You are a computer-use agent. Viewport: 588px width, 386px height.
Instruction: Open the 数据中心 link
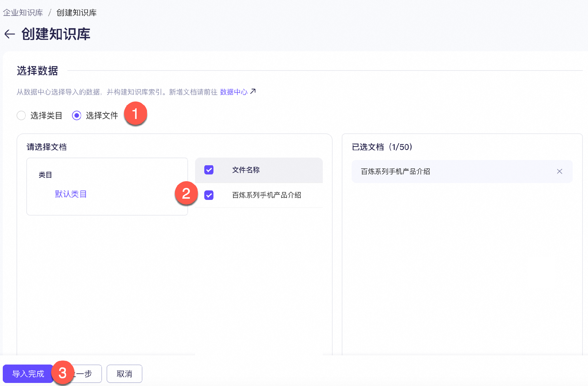(233, 92)
